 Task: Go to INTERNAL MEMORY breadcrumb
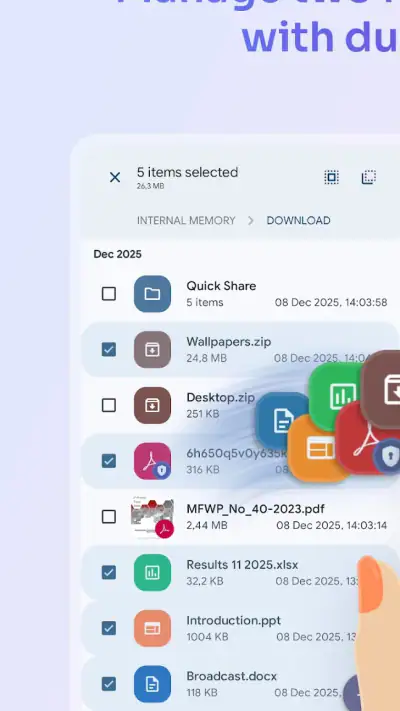(186, 220)
